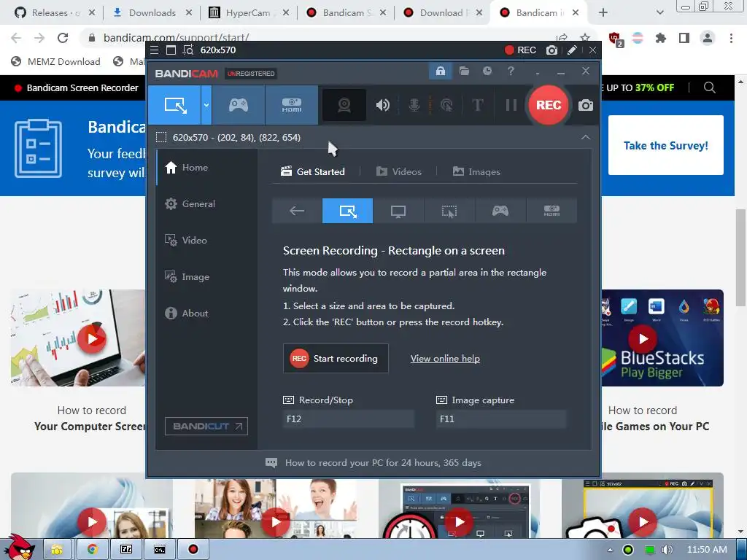Toggle the speaker sound icon
The width and height of the screenshot is (747, 560).
(x=382, y=105)
